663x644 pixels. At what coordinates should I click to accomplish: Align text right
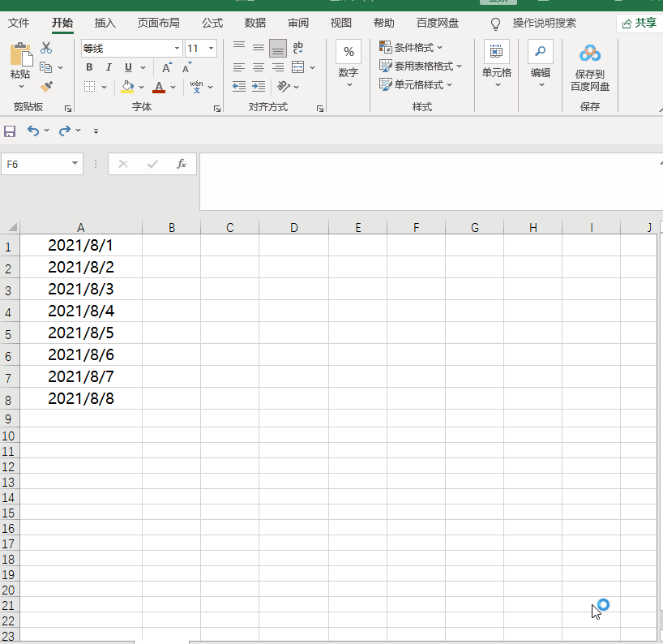click(278, 67)
